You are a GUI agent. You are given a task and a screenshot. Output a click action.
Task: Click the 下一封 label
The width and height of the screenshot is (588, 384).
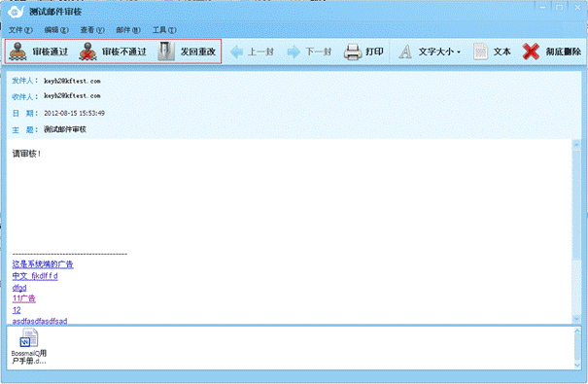click(x=319, y=52)
